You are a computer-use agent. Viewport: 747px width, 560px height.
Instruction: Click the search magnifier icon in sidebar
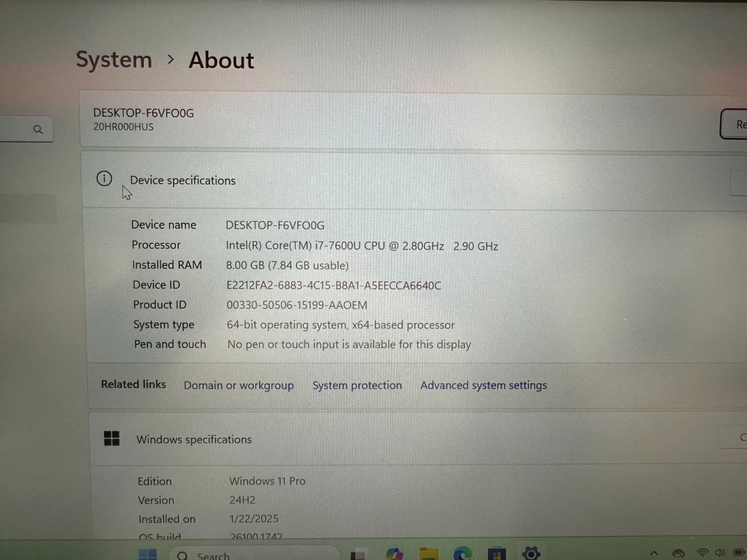[38, 129]
